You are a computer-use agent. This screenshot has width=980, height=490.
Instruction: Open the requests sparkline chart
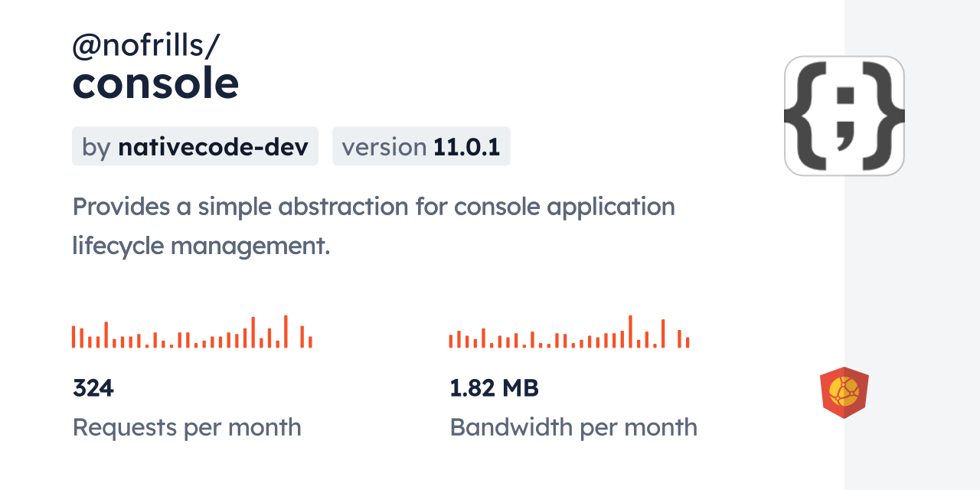(191, 332)
